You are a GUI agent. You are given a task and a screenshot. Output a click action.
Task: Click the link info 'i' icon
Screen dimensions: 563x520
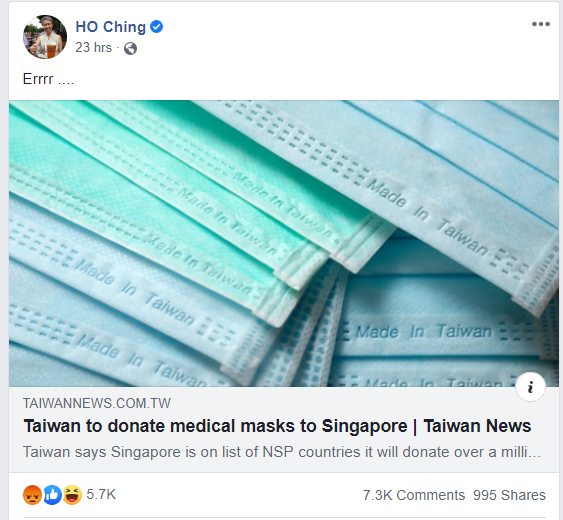(x=530, y=387)
